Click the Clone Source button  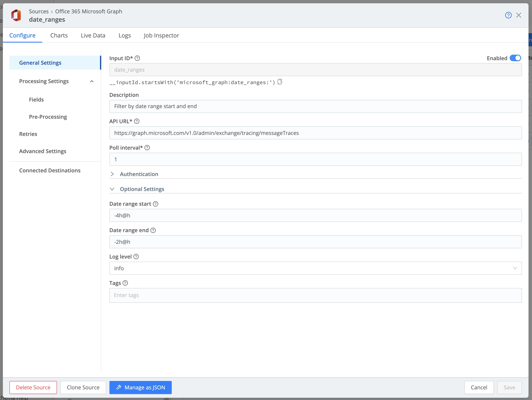click(83, 387)
